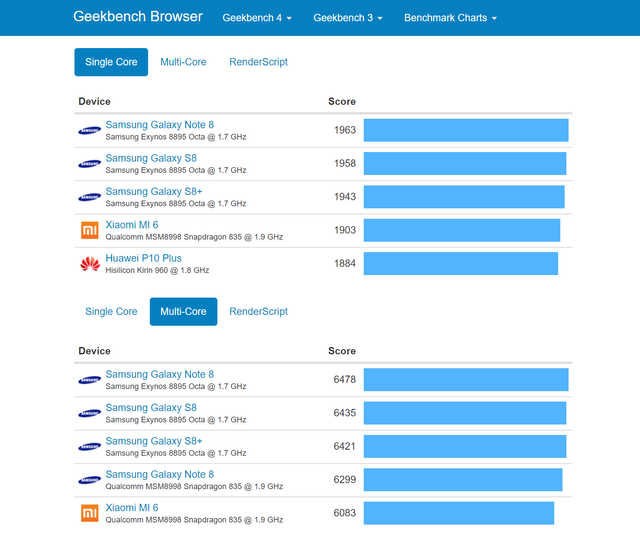Viewport: 640px width, 548px height.
Task: Click the score value 1943
Action: click(x=345, y=197)
